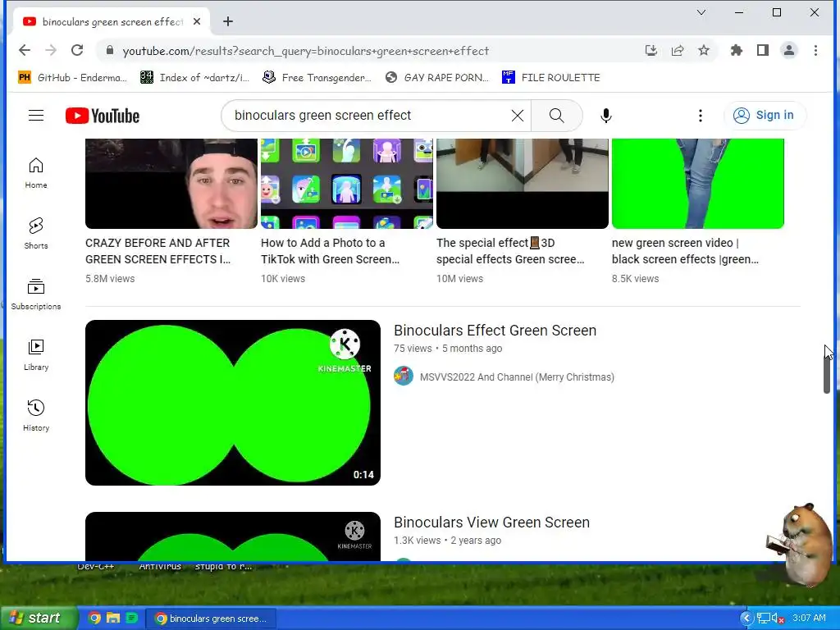Click the share page icon
Screen dimensions: 840x630
click(678, 50)
